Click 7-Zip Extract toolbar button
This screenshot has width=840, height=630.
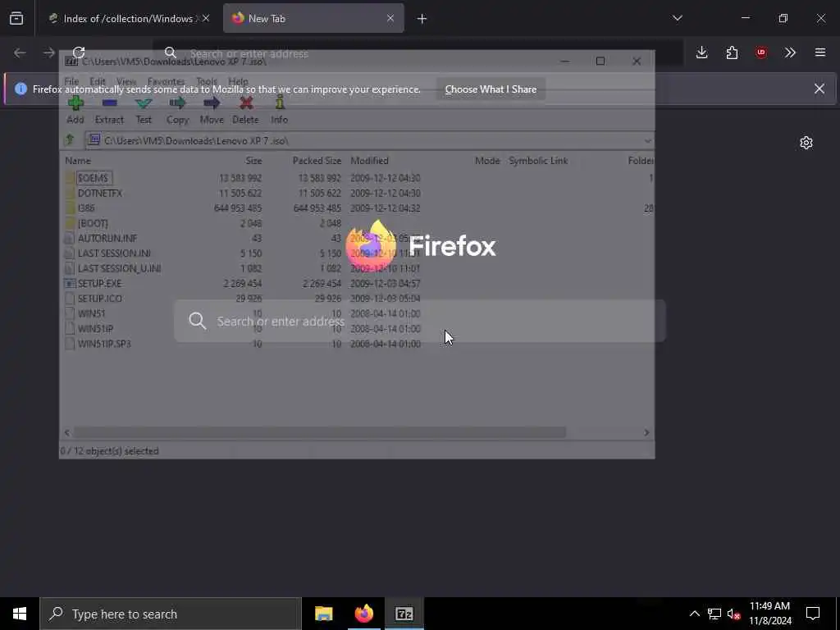[x=109, y=111]
